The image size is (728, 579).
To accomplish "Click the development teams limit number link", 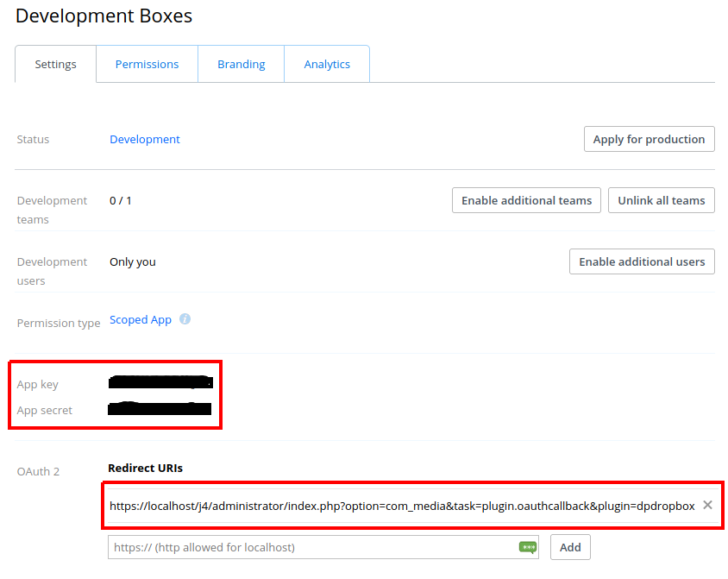I will pyautogui.click(x=129, y=201).
